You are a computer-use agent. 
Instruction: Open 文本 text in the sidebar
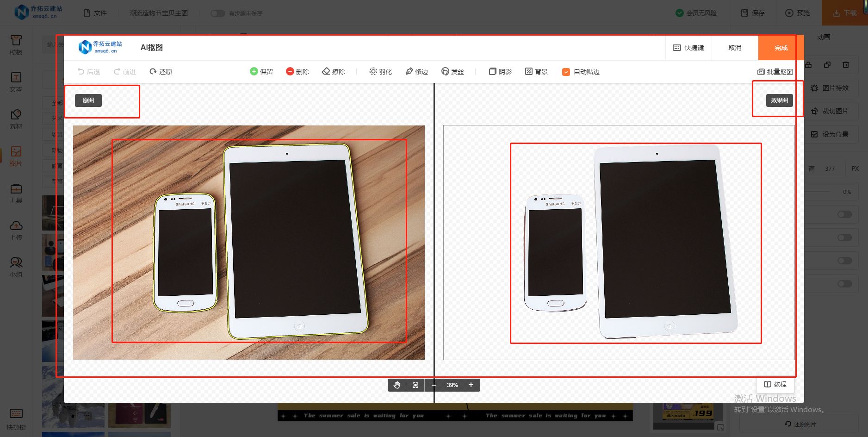click(x=16, y=82)
